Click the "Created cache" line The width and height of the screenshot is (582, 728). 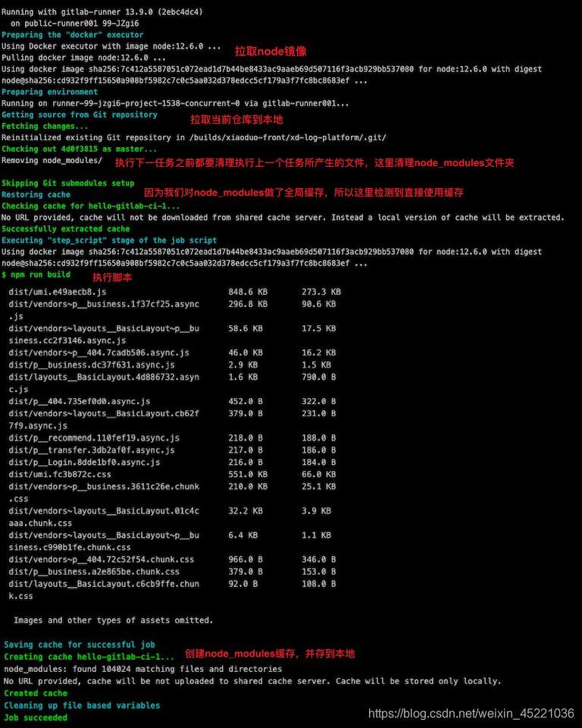coord(36,694)
